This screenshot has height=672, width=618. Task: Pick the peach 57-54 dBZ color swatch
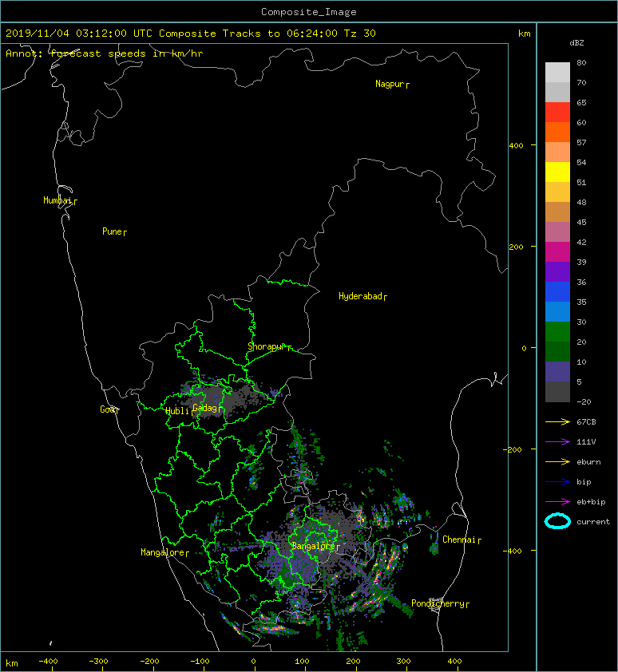coord(557,152)
